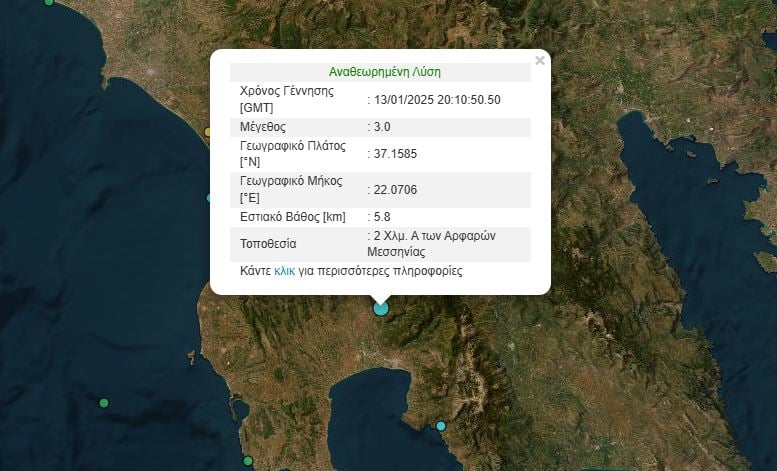Select the yellow earthquake marker beside the popup
The image size is (777, 471).
coord(208,132)
